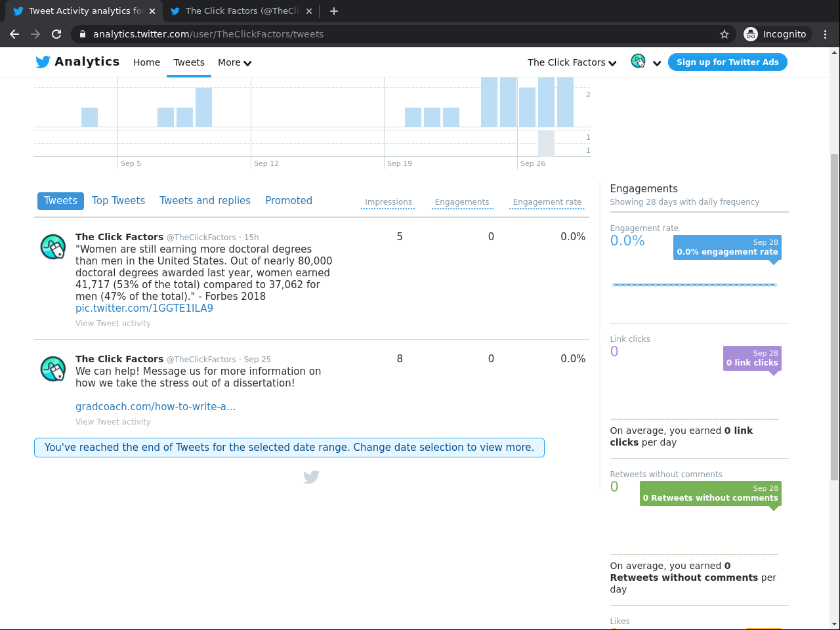This screenshot has width=840, height=630.
Task: Switch to the Promoted tab
Action: [289, 201]
